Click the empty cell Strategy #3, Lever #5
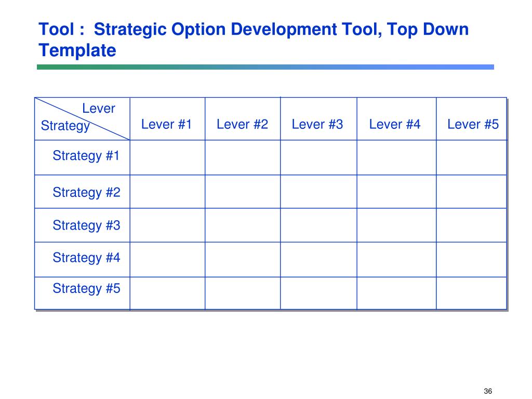Image resolution: width=532 pixels, height=399 pixels. click(471, 225)
